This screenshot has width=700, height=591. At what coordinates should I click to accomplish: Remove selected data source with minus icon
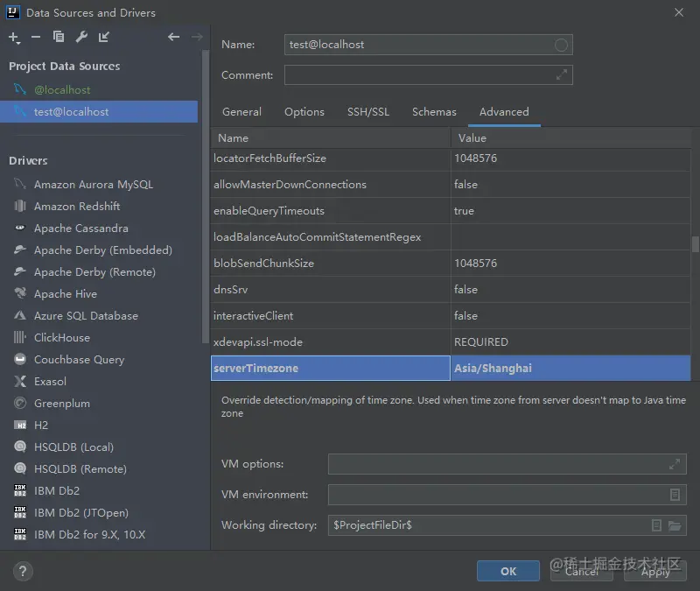click(36, 37)
